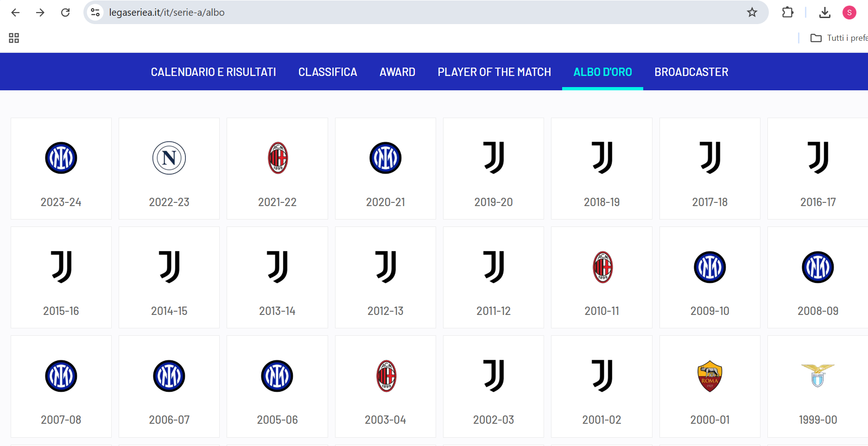Open the Broadcaster tab
Image resolution: width=868 pixels, height=446 pixels.
pos(691,72)
